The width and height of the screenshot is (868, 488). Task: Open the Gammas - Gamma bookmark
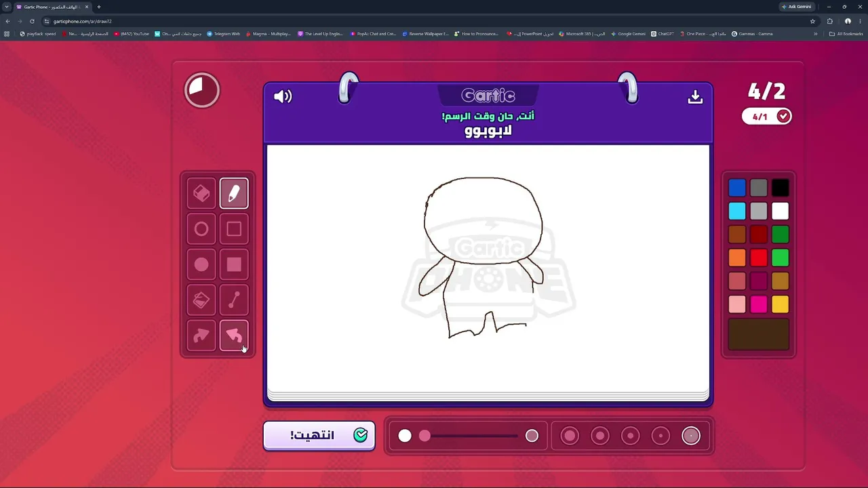click(752, 34)
